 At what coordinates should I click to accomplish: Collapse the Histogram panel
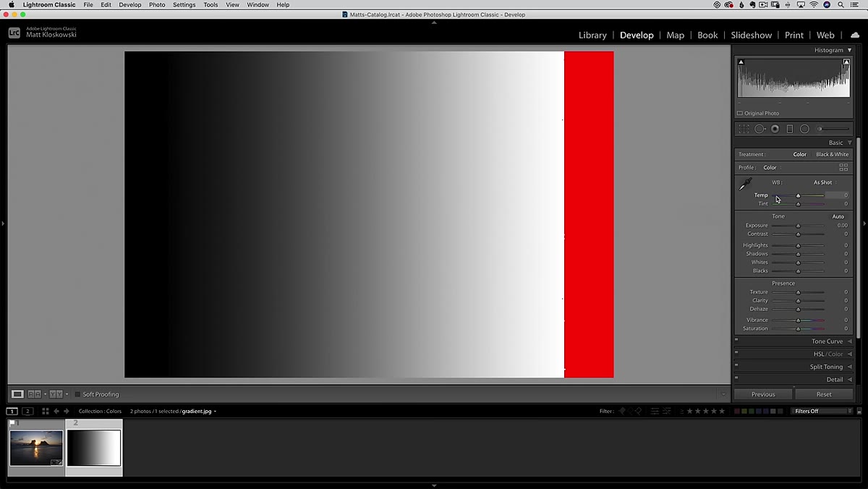[x=850, y=50]
